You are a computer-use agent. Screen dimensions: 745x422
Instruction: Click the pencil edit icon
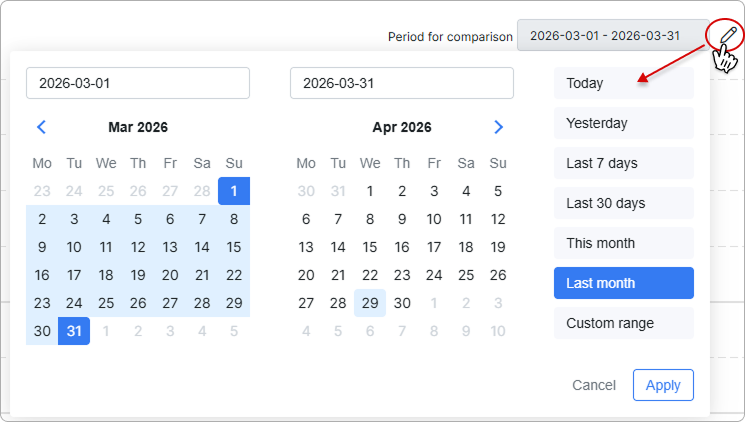(728, 35)
